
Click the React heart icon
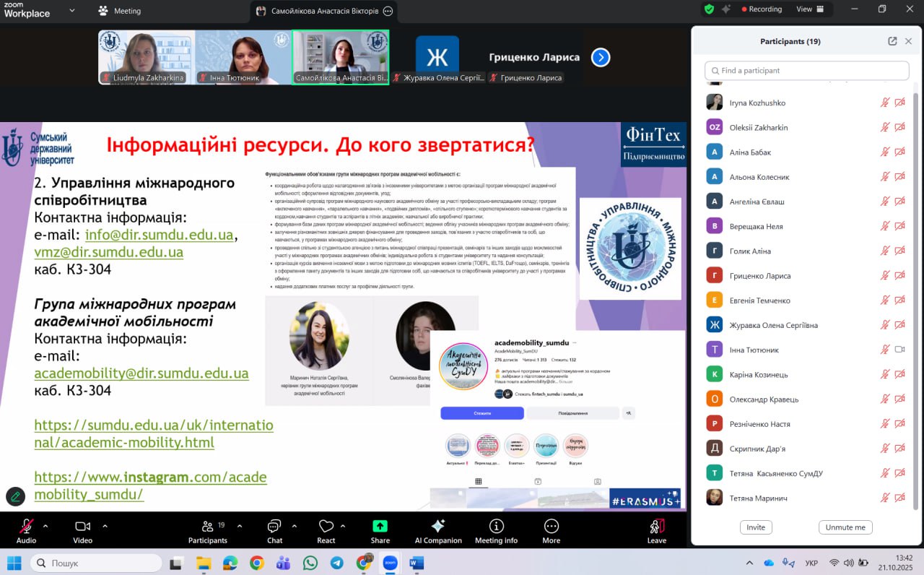coord(326,527)
